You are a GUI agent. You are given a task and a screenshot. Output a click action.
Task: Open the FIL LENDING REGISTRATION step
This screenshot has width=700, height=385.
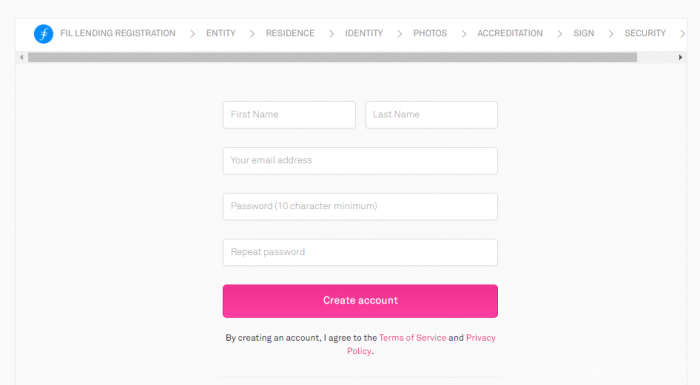click(x=118, y=33)
